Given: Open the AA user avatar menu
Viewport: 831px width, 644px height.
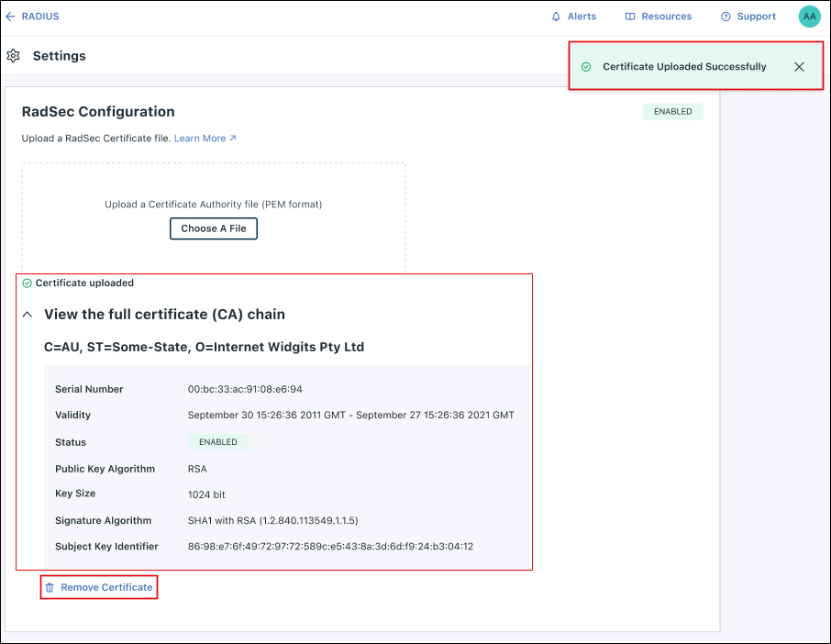Looking at the screenshot, I should (809, 17).
